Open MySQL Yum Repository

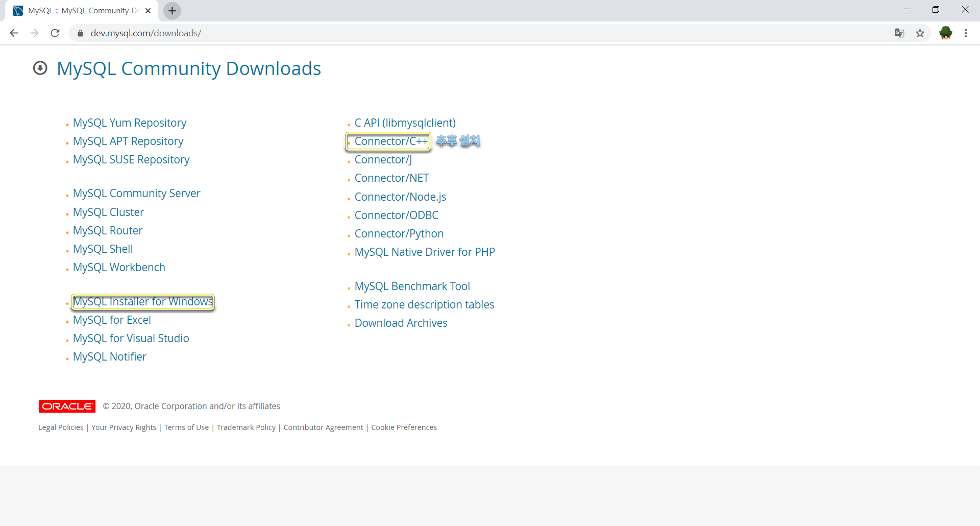pyautogui.click(x=130, y=123)
